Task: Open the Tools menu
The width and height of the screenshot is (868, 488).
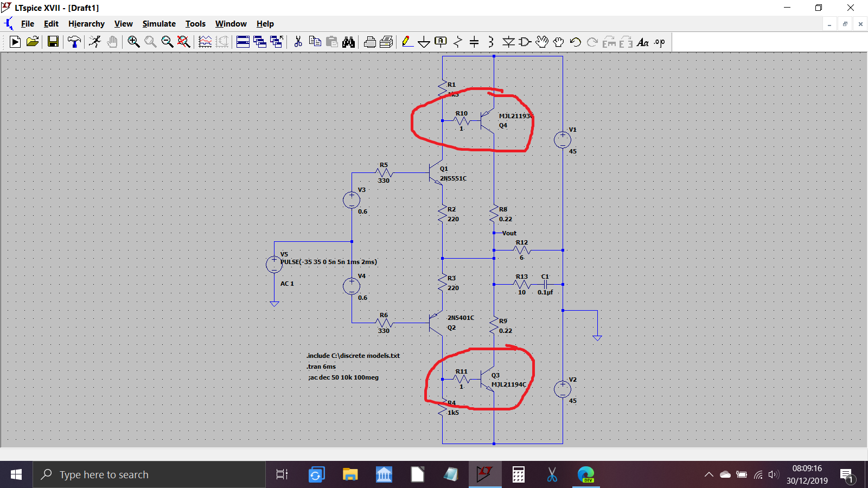Action: point(195,24)
